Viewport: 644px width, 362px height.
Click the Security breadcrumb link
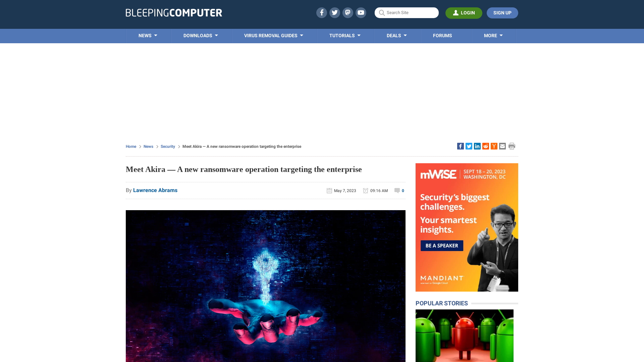click(x=168, y=146)
